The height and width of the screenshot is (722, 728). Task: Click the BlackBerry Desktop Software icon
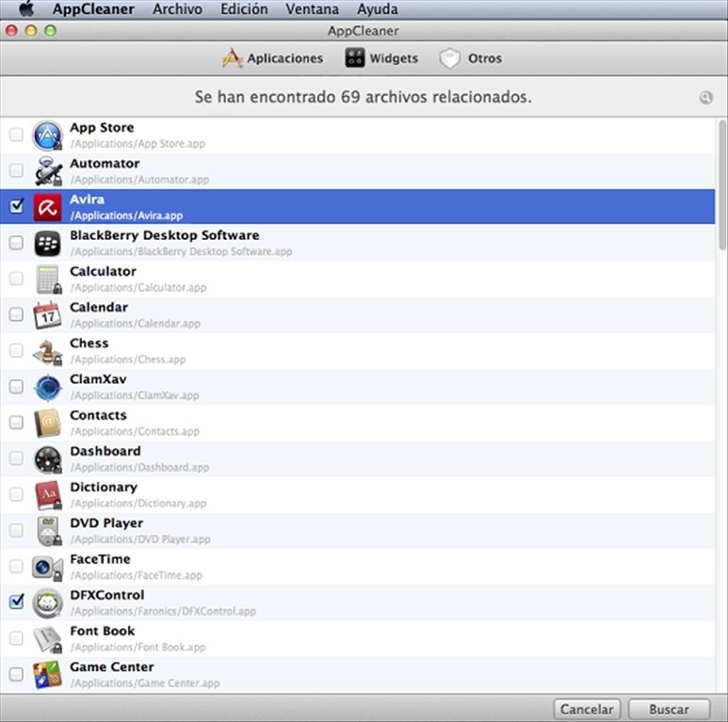[47, 243]
